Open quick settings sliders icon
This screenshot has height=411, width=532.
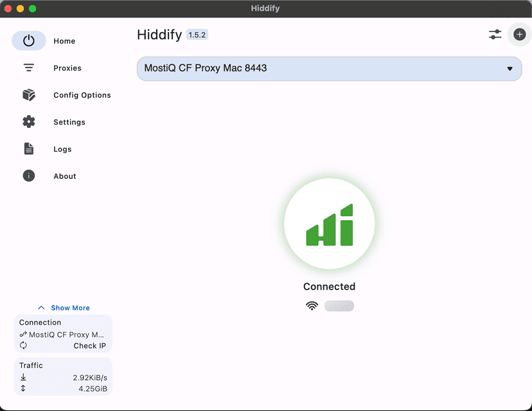495,34
